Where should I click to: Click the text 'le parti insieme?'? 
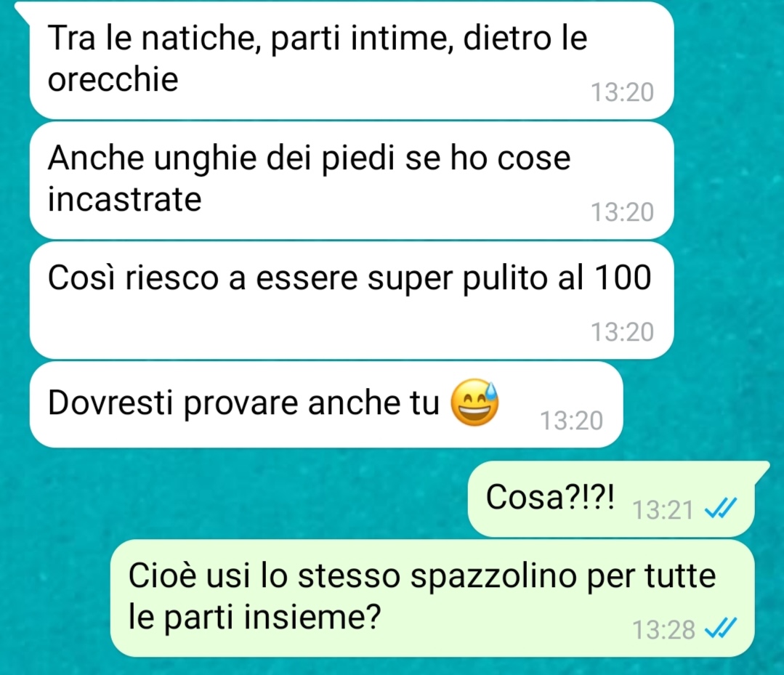tap(254, 617)
